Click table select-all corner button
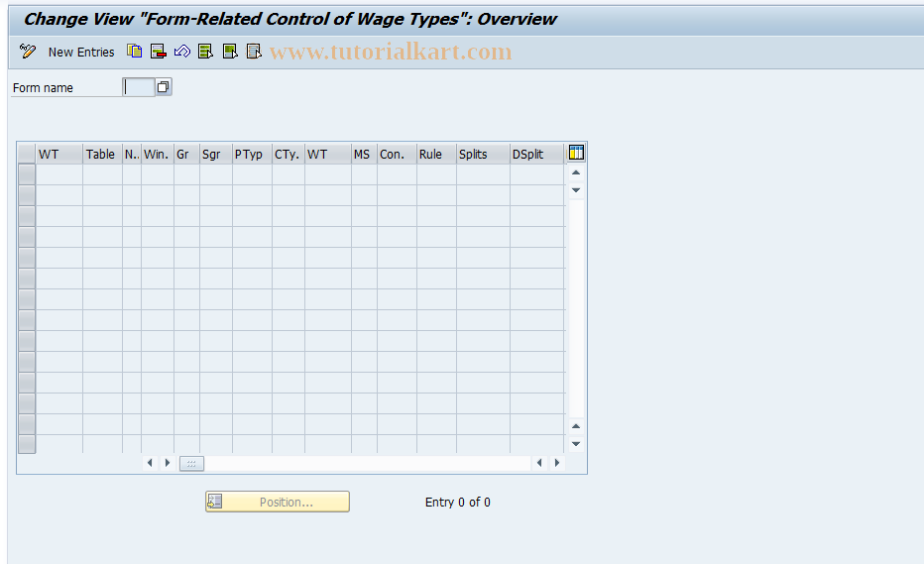The width and height of the screenshot is (924, 564). pyautogui.click(x=27, y=155)
